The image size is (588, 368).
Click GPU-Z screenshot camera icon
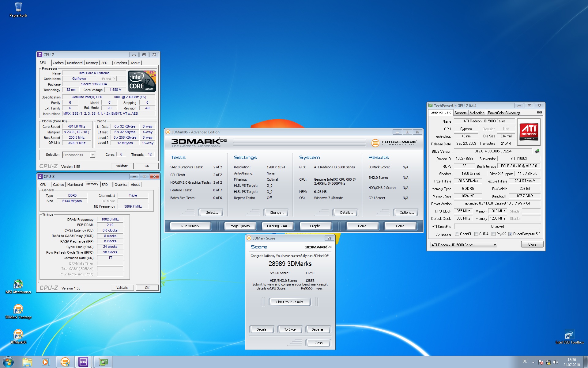click(540, 112)
